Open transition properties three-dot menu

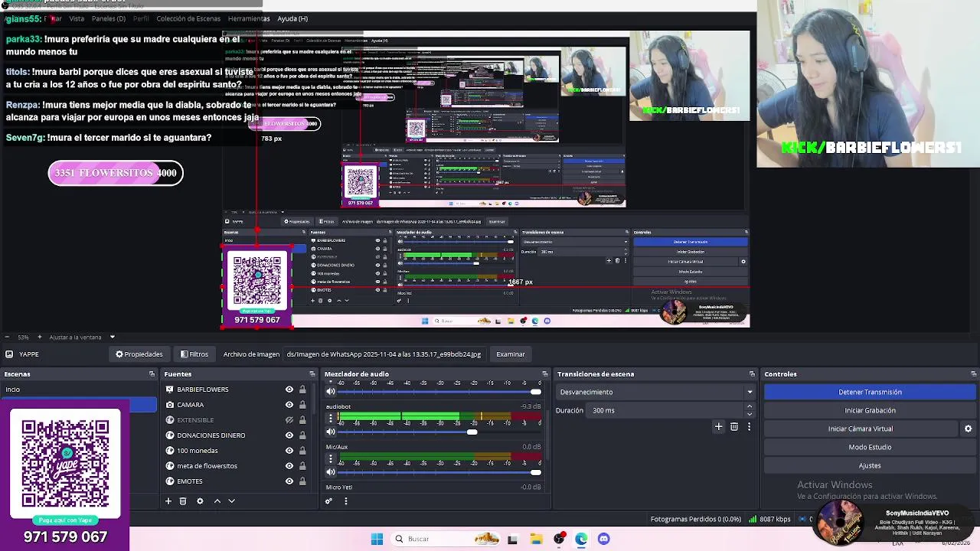click(x=749, y=427)
